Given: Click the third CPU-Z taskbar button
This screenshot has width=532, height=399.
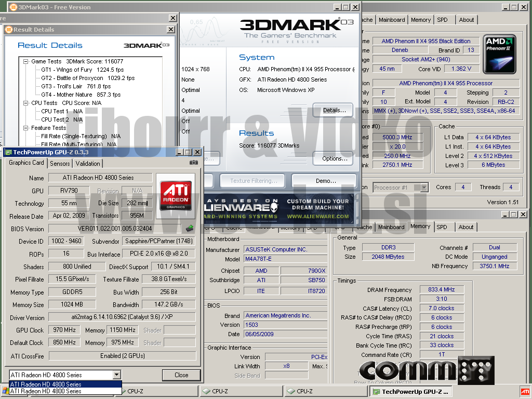Looking at the screenshot, I should coord(326,391).
